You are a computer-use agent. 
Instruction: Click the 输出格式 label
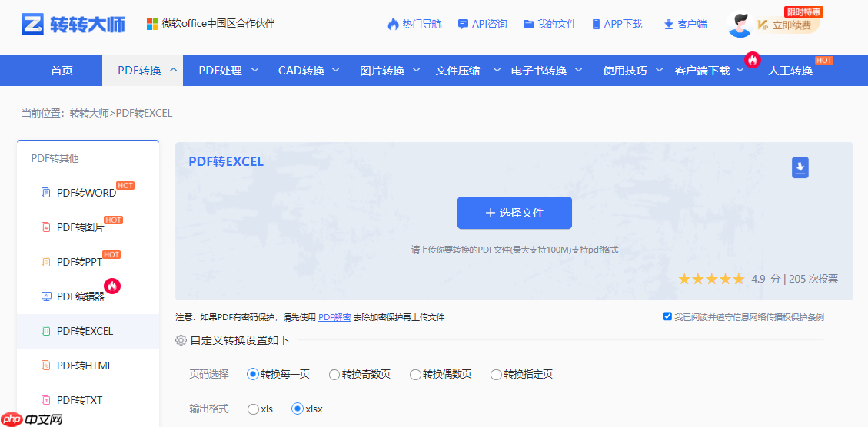[208, 409]
